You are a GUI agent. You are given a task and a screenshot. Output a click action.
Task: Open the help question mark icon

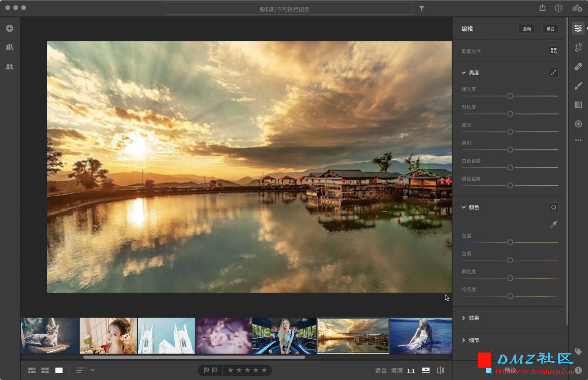coord(559,8)
